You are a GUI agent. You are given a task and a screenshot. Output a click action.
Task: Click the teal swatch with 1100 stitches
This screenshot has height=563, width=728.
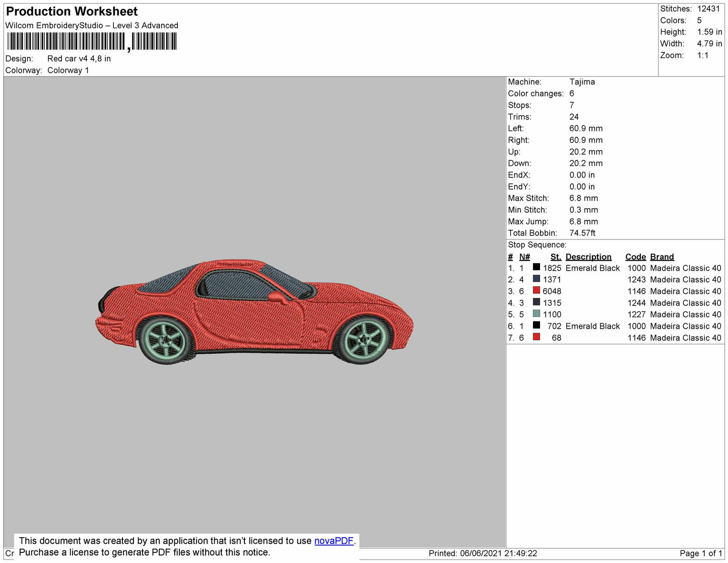click(x=537, y=314)
